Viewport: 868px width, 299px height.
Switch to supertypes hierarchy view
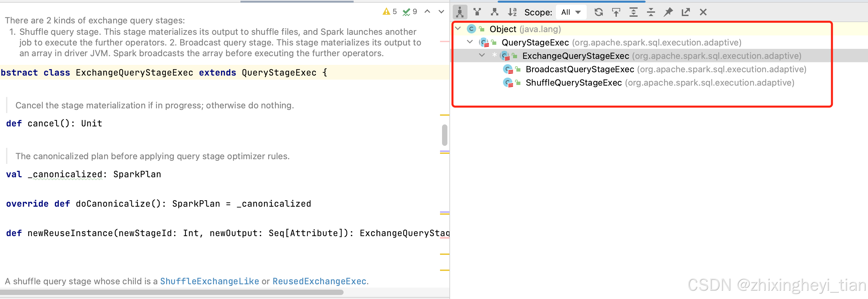pos(477,12)
